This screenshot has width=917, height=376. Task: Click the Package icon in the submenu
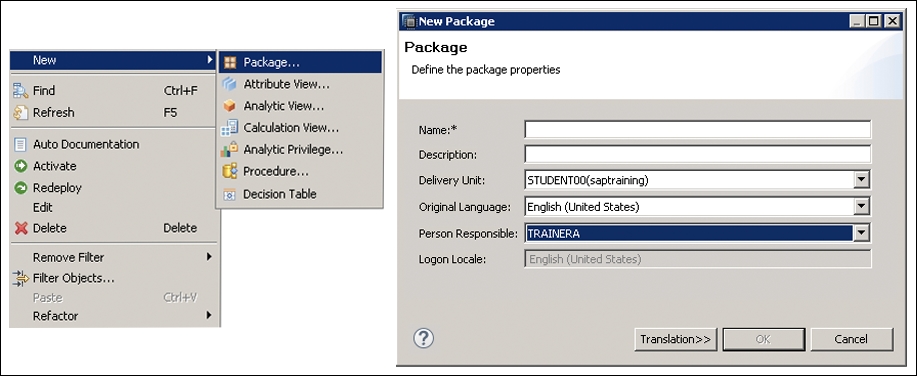tap(230, 62)
